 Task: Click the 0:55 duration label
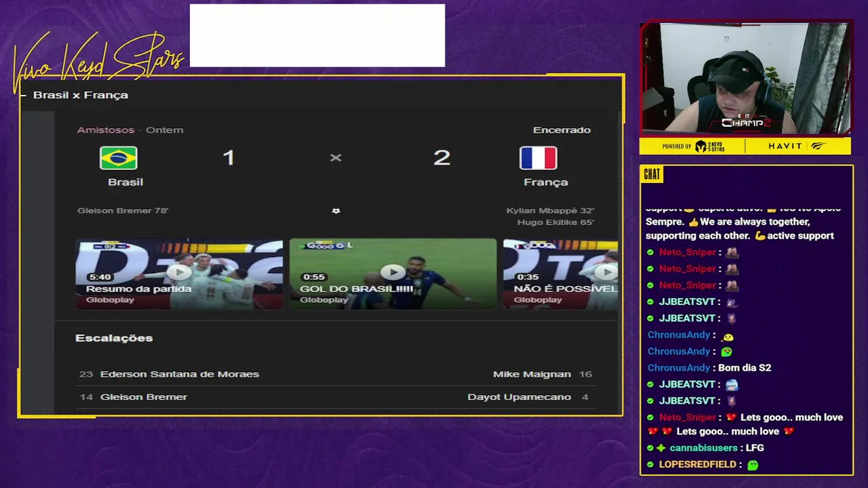(x=314, y=277)
